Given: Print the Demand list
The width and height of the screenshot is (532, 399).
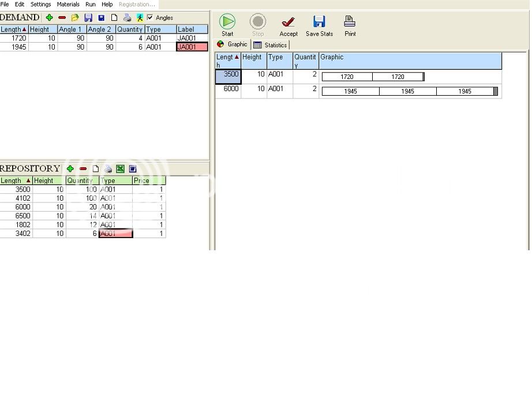Looking at the screenshot, I should (x=127, y=18).
